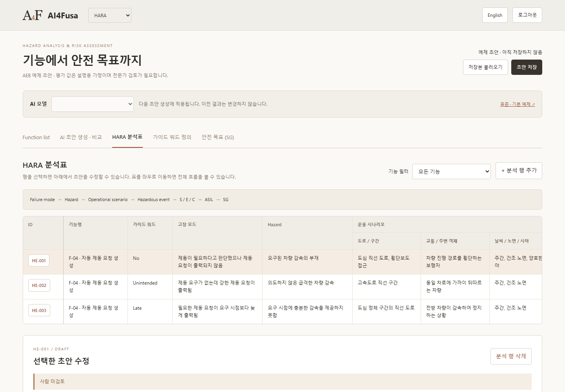Select the HE-001 row ID button

[39, 261]
